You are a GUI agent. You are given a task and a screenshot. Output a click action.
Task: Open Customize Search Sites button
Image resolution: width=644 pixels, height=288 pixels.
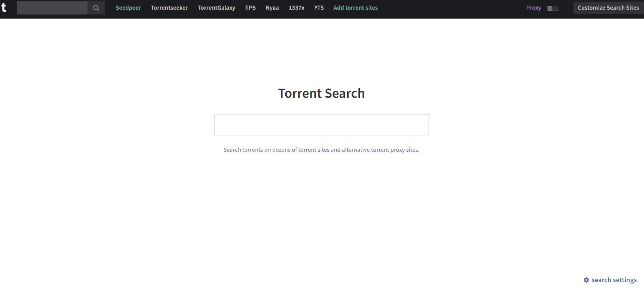pyautogui.click(x=608, y=8)
